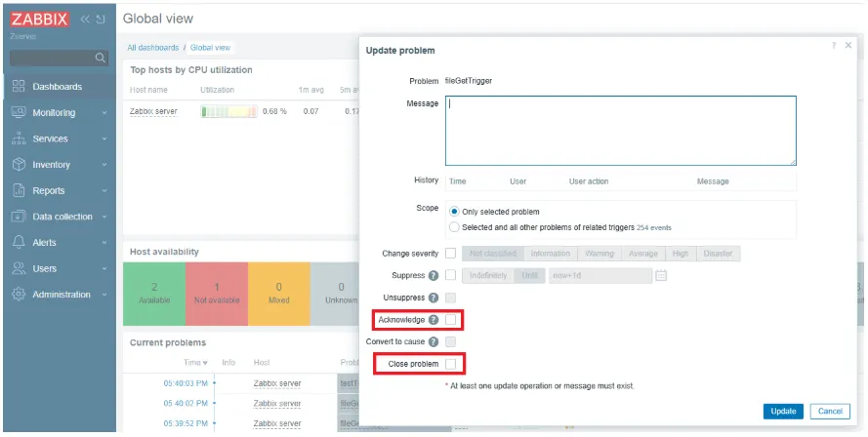Open the Reports sidebar menu
Screen dimensions: 868x437
[x=60, y=191]
